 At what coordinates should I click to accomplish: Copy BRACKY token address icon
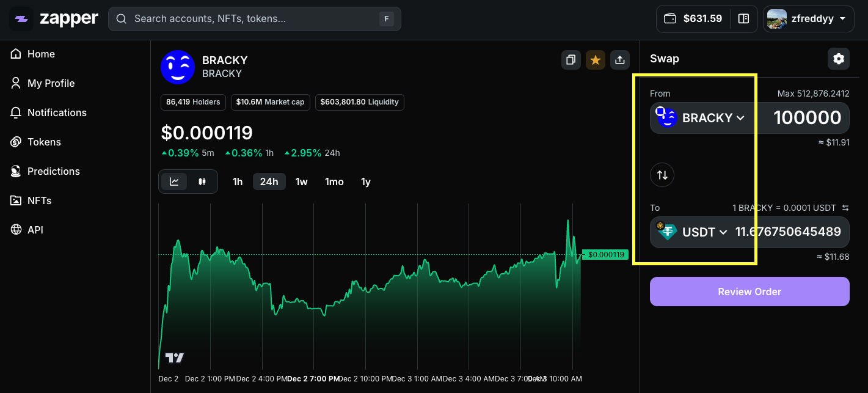click(x=571, y=60)
